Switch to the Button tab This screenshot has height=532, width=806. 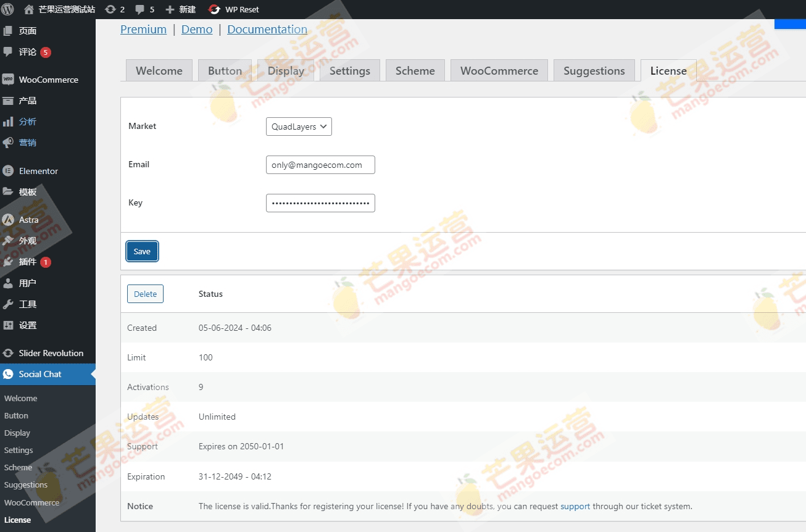coord(225,70)
